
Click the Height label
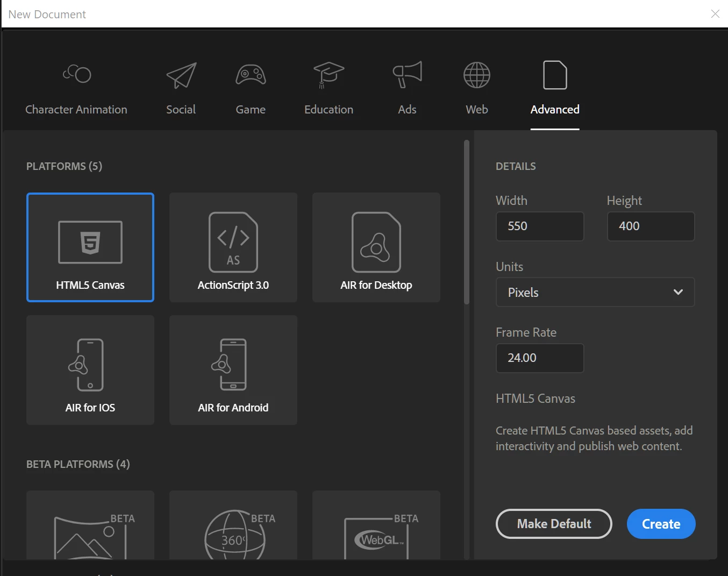click(624, 201)
